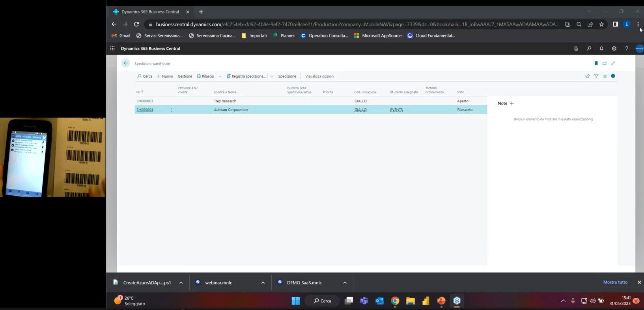Screen dimensions: 644x310
Task: Expand the Registra spedizione dropdown arrow
Action: click(x=271, y=76)
